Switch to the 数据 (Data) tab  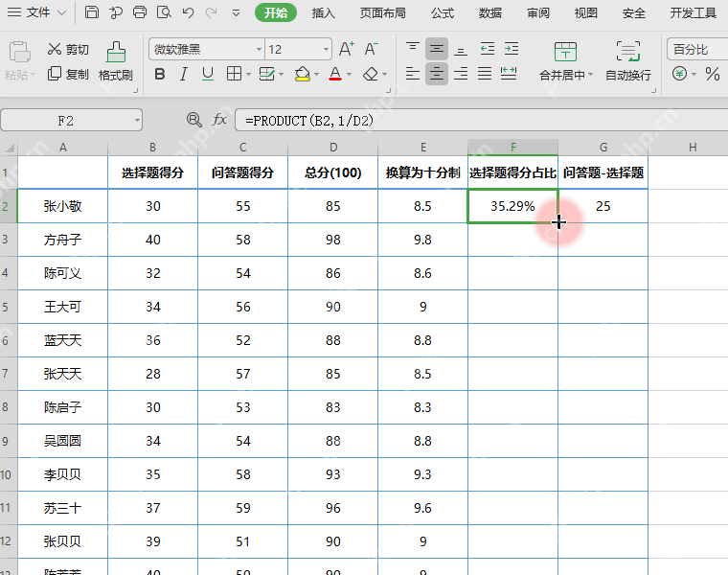point(490,13)
